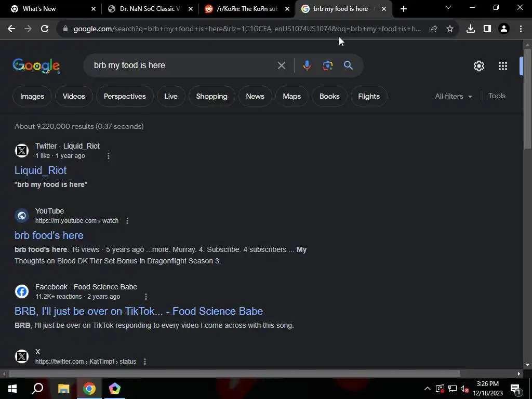Open the Liquid_Riot result link

[x=41, y=170]
